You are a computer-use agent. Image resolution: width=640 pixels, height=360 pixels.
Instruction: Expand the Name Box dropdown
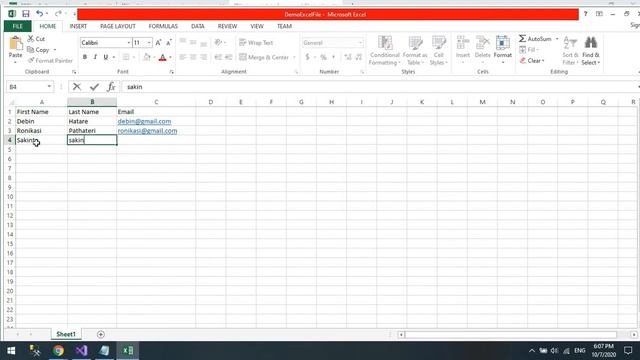tap(49, 87)
